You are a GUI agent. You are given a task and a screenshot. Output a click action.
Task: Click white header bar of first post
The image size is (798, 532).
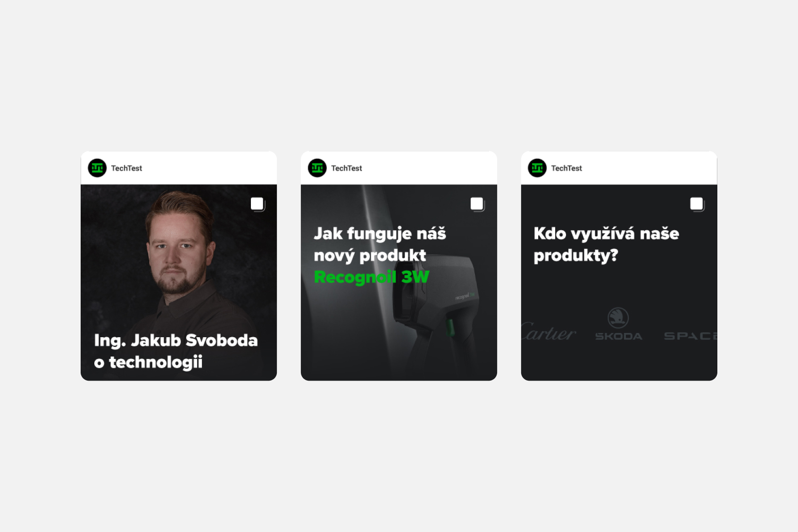(x=179, y=168)
